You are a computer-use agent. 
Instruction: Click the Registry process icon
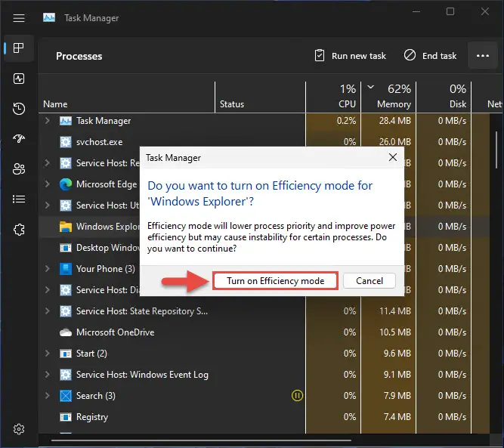[66, 417]
